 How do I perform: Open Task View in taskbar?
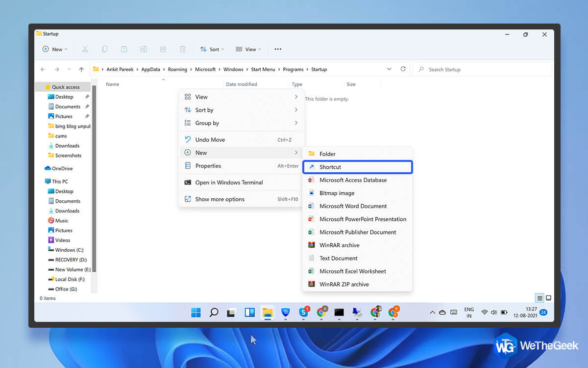[x=232, y=312]
